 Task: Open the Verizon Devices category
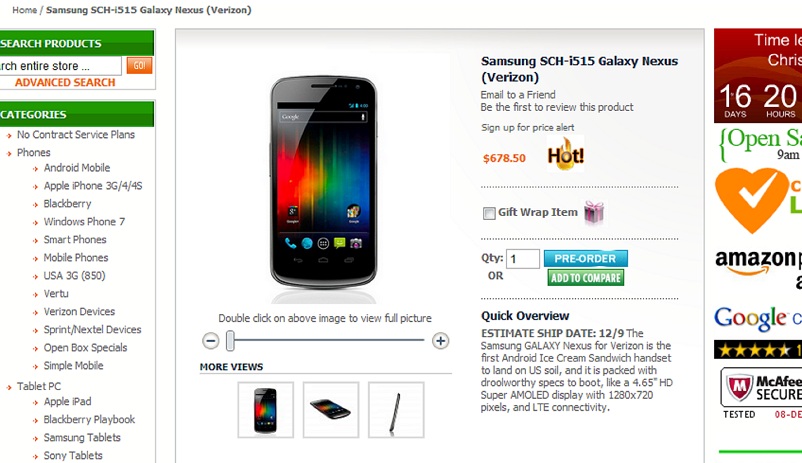click(x=79, y=312)
